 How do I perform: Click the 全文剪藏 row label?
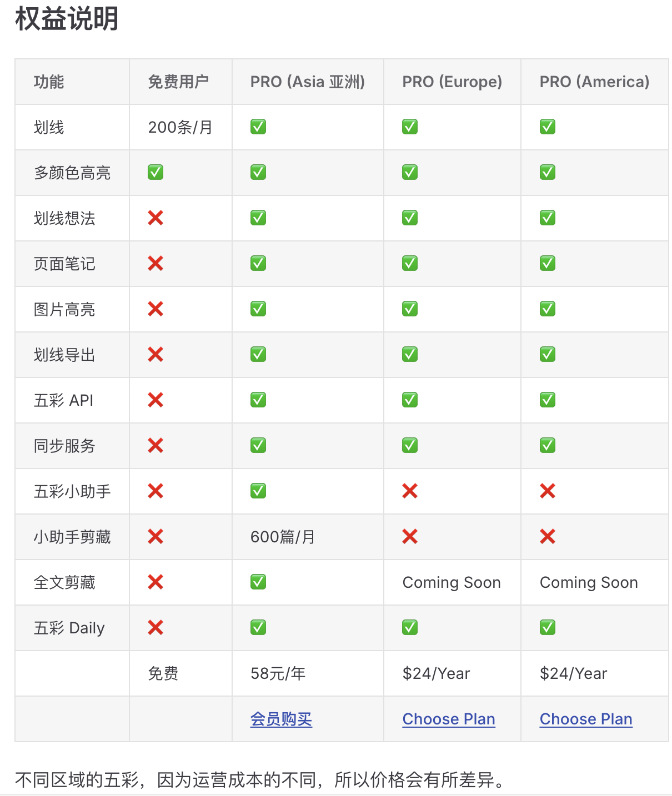click(x=64, y=583)
